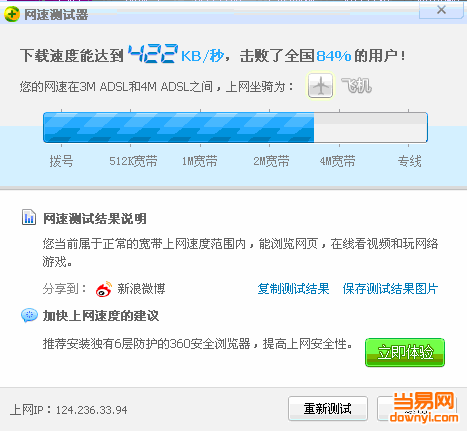Viewport: 467px width, 431px height.
Task: Click the Sina Weibo logo icon
Action: [104, 289]
